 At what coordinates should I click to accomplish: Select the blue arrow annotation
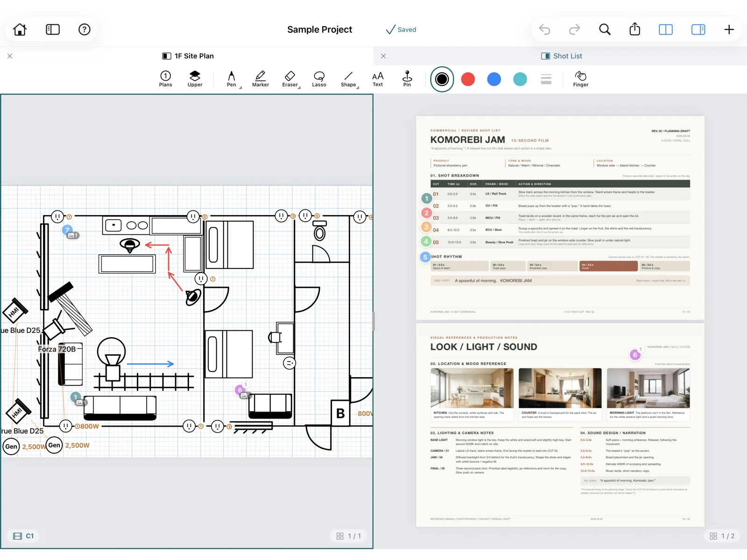(150, 364)
